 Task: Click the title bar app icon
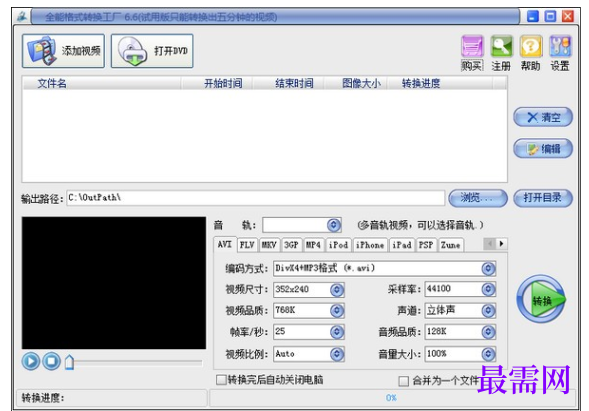[x=22, y=17]
